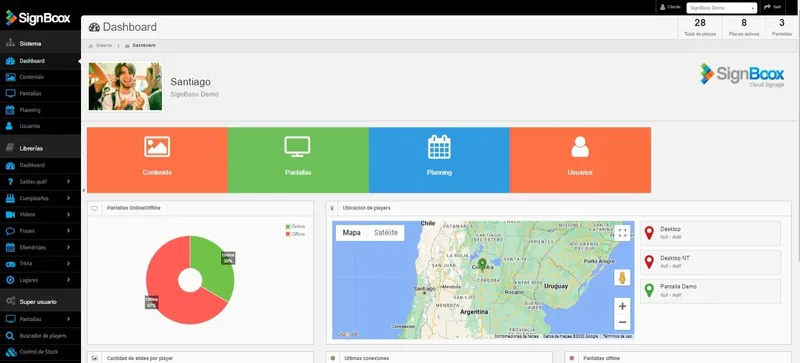Open the green Pantallas tile
The height and width of the screenshot is (363, 800).
pos(298,160)
